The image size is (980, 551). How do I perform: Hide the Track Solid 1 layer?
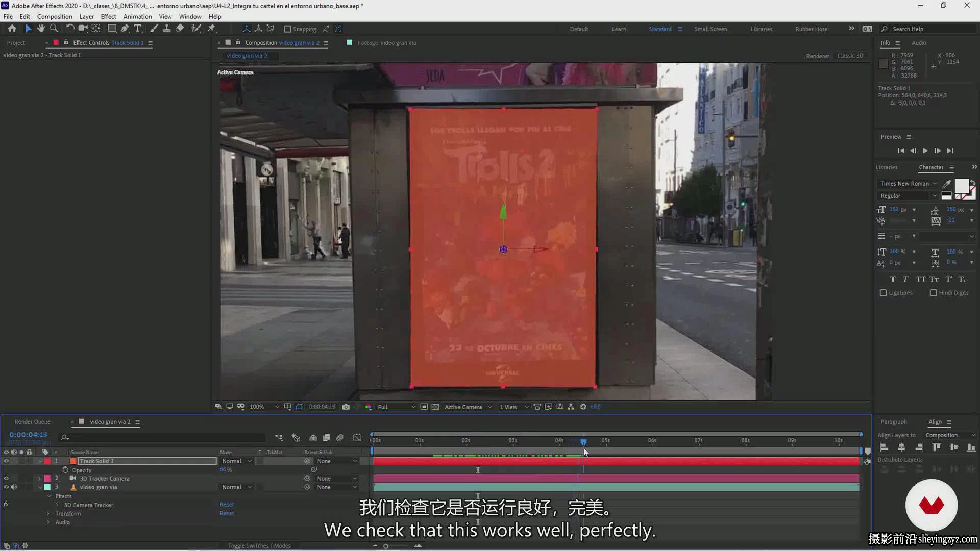tap(6, 461)
